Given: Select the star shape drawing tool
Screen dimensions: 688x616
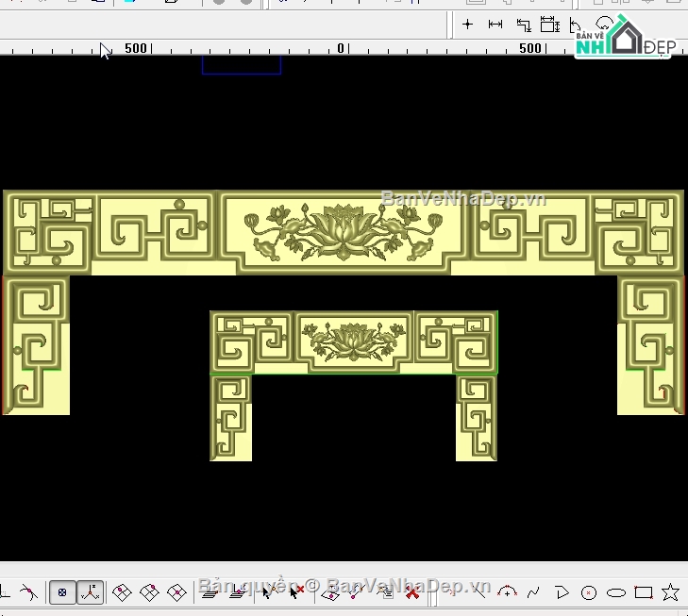Looking at the screenshot, I should click(670, 592).
